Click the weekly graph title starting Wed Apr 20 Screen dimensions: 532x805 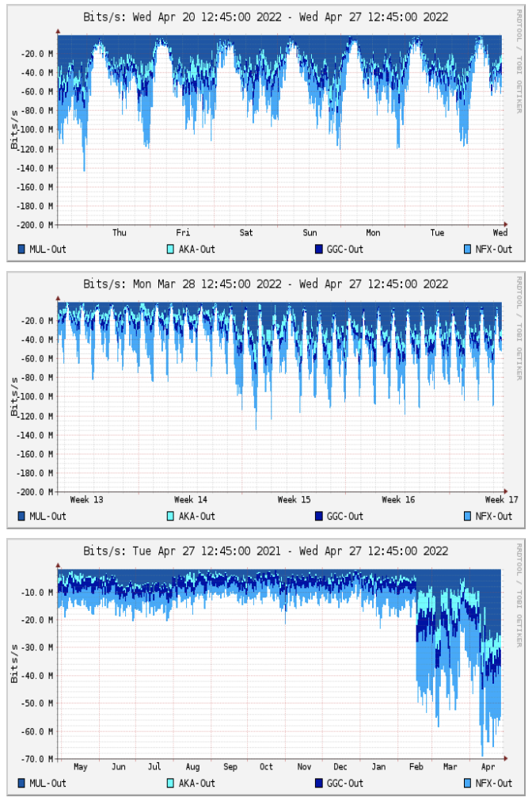(266, 17)
